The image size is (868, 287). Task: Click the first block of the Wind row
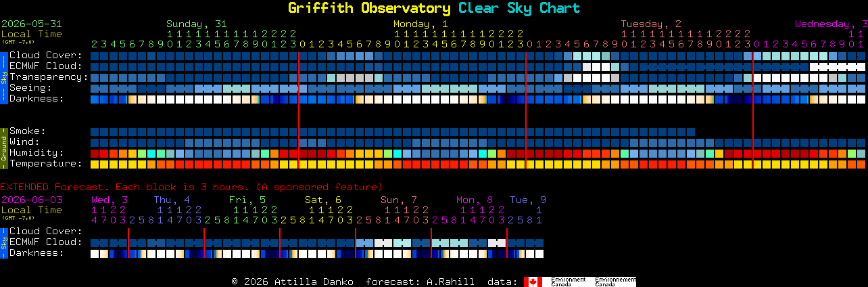(95, 143)
